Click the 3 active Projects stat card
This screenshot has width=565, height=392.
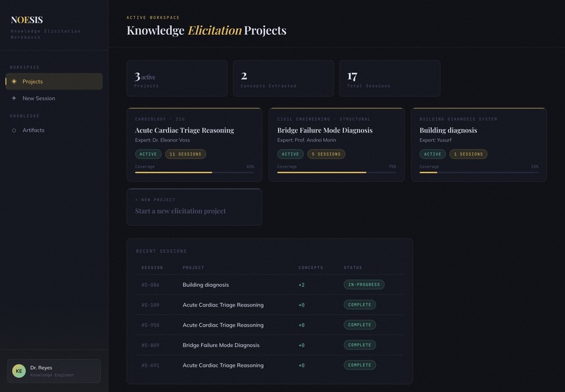[x=177, y=79]
